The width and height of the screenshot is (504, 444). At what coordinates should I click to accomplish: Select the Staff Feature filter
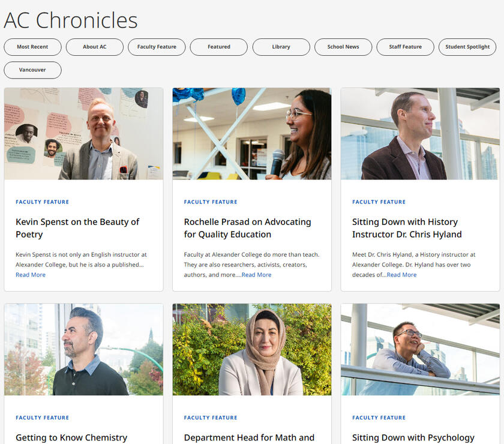click(405, 47)
